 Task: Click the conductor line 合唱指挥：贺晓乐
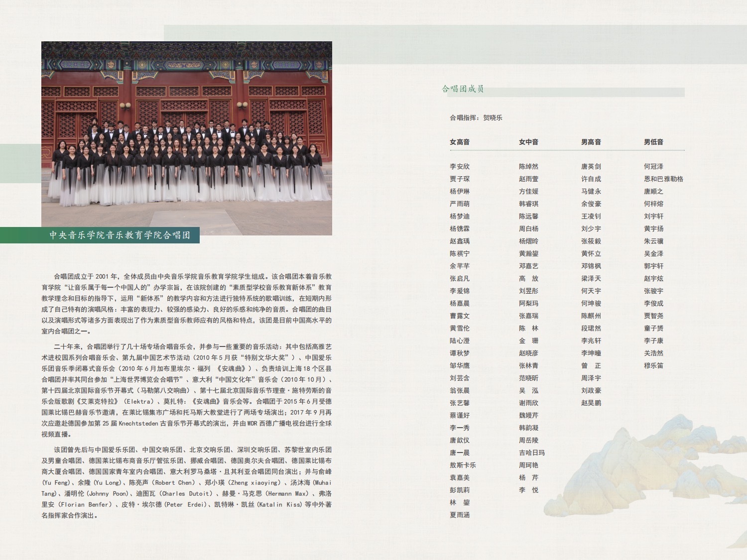(476, 118)
